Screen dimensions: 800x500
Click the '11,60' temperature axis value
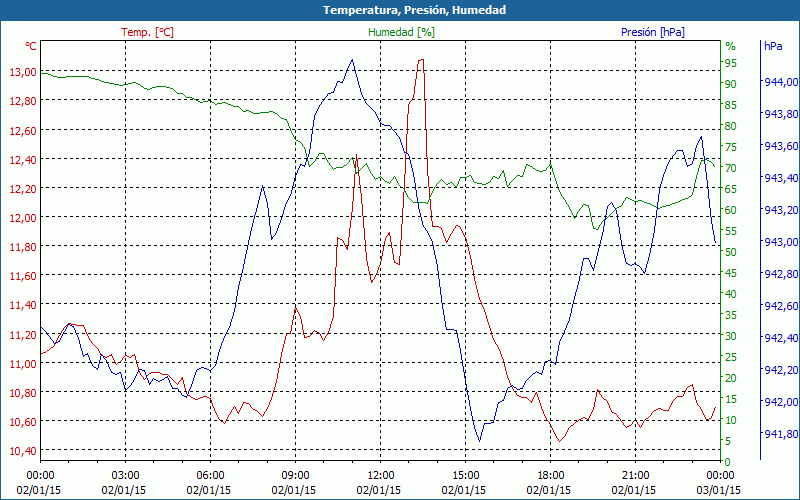[23, 276]
